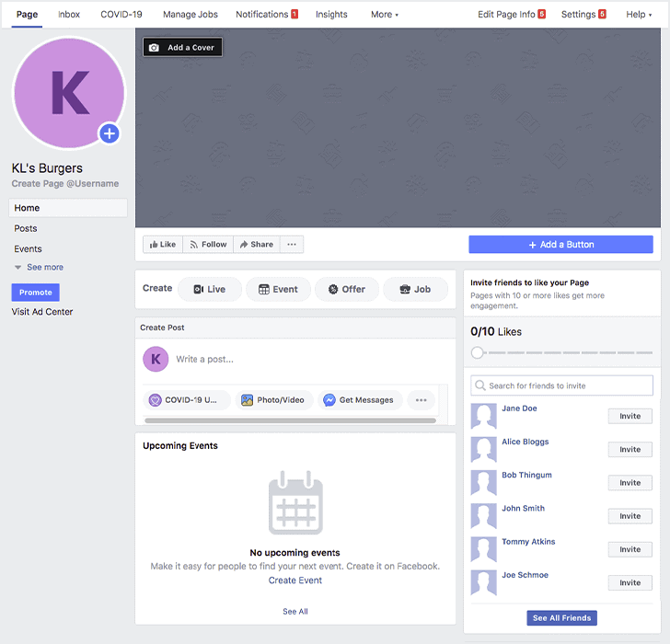The width and height of the screenshot is (670, 644).
Task: Open more post options three-dots button
Action: (x=421, y=400)
